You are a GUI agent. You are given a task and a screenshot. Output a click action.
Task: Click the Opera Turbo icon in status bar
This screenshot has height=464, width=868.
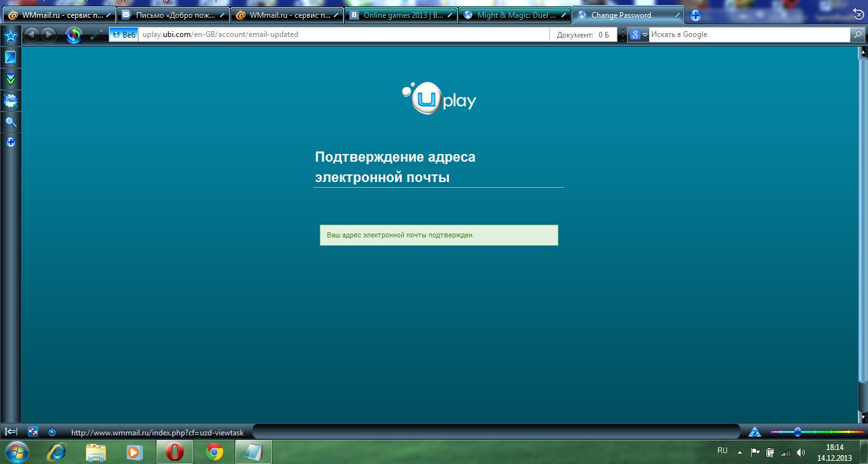[x=52, y=432]
